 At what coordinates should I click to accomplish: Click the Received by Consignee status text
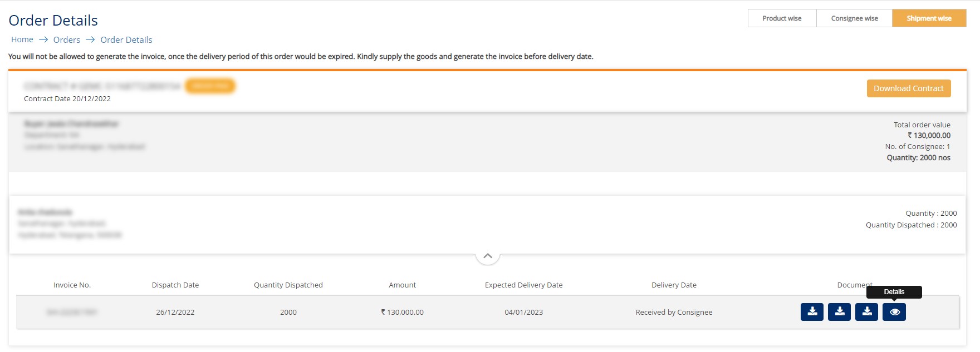click(x=674, y=313)
